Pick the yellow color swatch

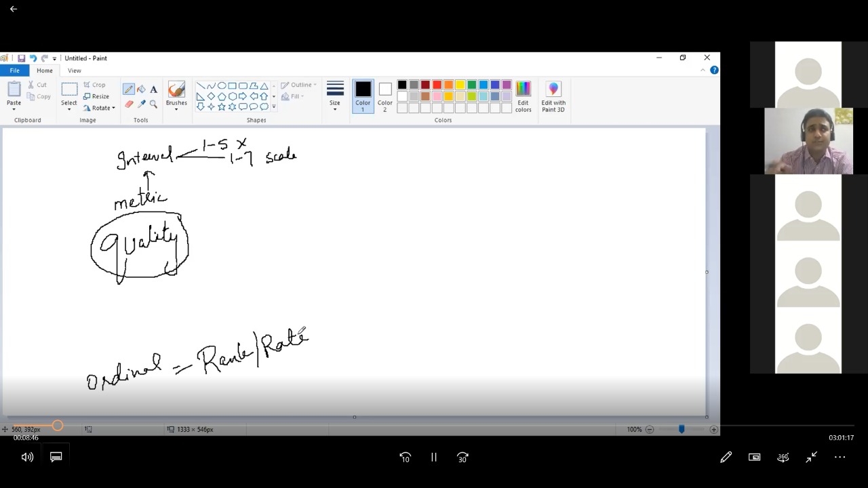point(460,85)
